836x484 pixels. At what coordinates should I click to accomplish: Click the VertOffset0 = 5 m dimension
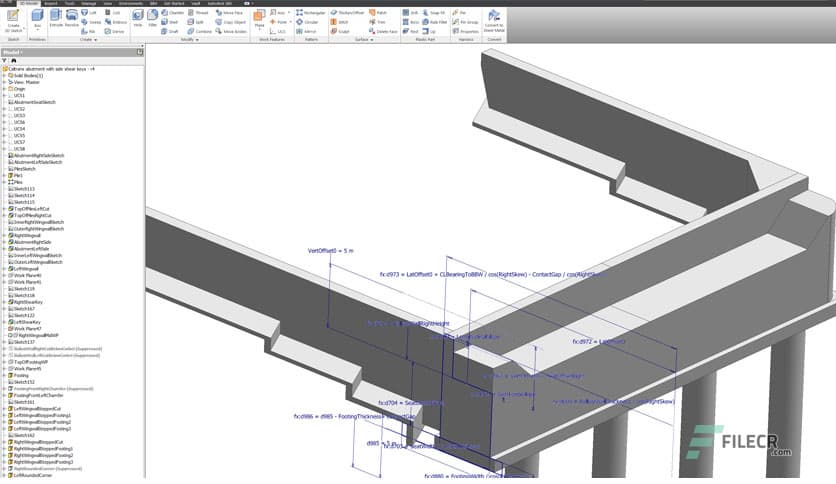331,251
